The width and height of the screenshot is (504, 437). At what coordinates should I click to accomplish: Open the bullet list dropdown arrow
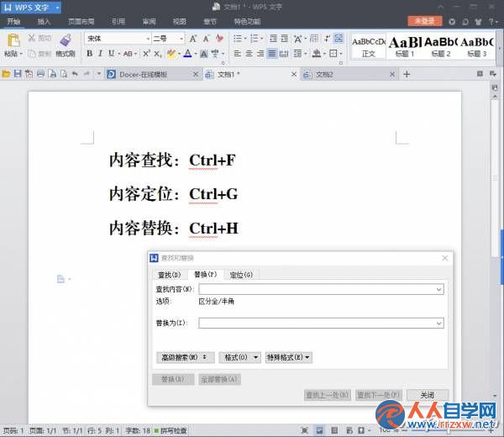coord(245,39)
